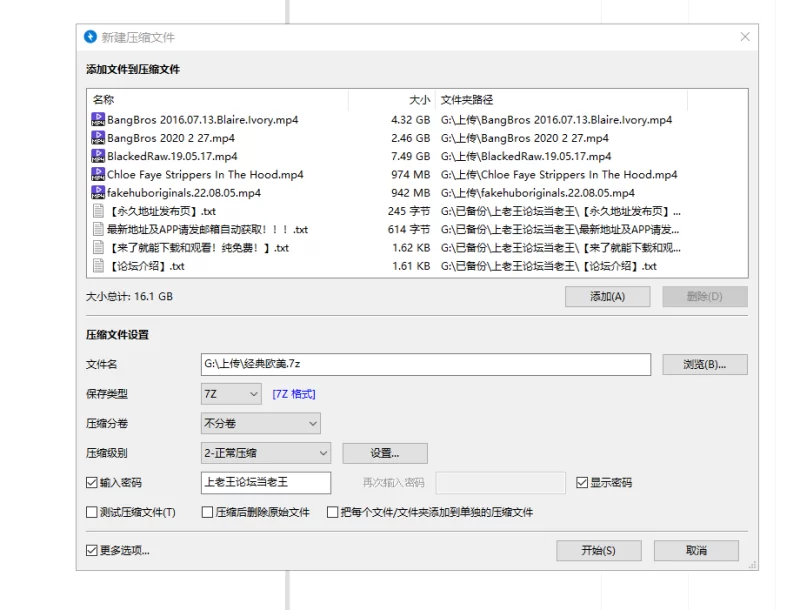Check 把每个文件/文件夹添加到单独的压缩文件 option
The width and height of the screenshot is (800, 610).
click(x=332, y=512)
